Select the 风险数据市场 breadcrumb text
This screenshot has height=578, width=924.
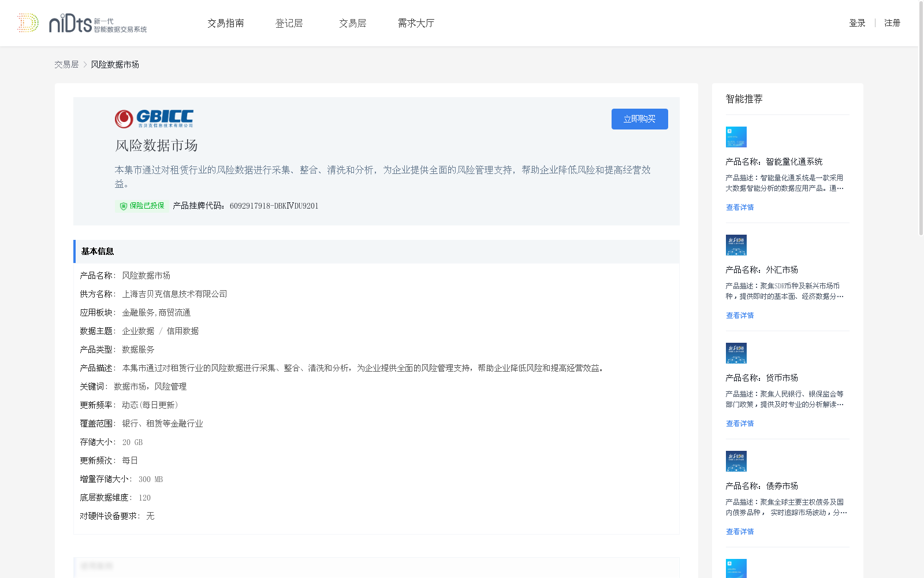click(115, 65)
